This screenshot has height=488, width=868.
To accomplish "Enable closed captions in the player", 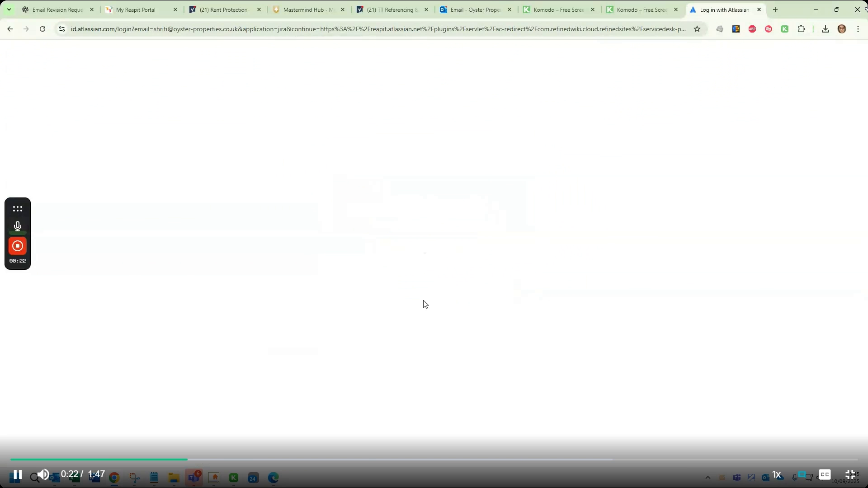I will click(x=825, y=474).
